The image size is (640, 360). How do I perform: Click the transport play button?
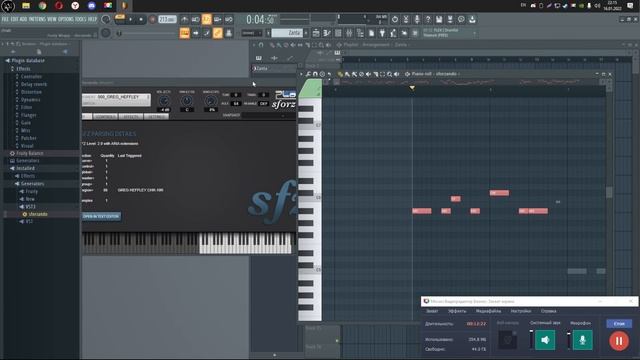(x=131, y=19)
